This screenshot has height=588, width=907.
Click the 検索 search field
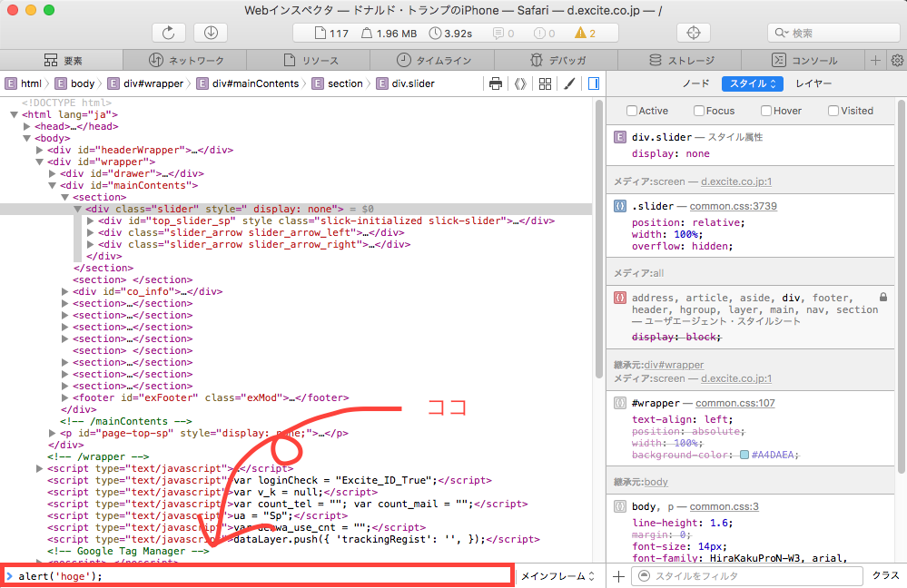pos(833,33)
